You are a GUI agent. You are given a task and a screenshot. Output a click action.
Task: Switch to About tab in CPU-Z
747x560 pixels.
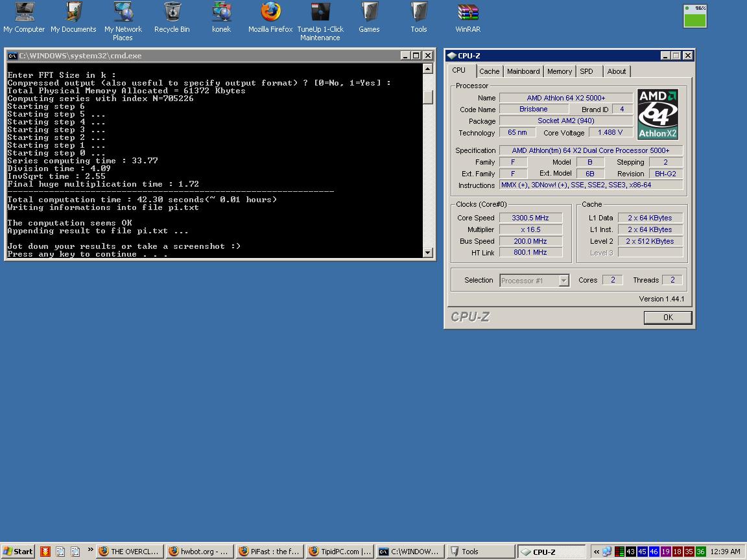(x=617, y=71)
